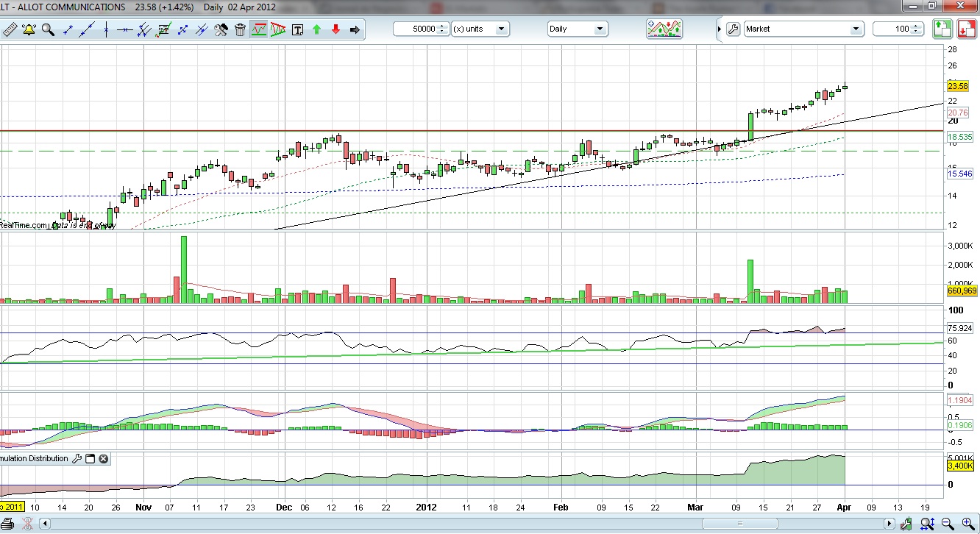Zoom out the chart horizontally

pos(948,523)
